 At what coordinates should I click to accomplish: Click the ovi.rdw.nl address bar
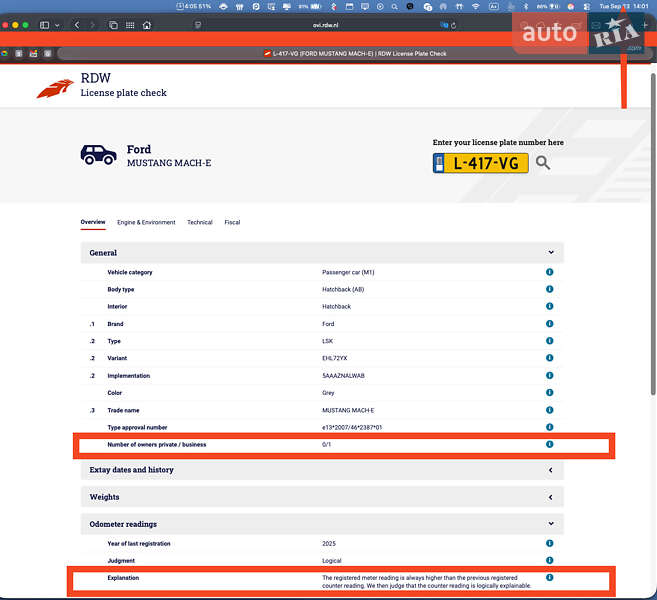coord(327,25)
